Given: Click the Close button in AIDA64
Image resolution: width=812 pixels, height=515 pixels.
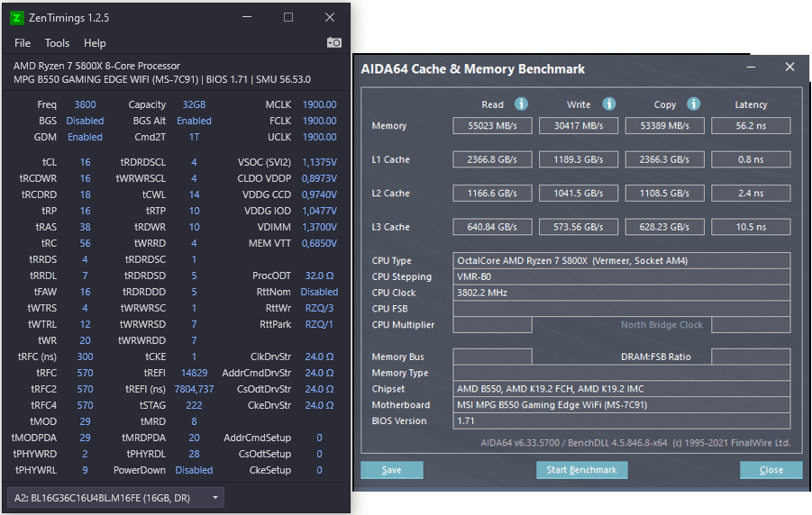Looking at the screenshot, I should point(771,470).
